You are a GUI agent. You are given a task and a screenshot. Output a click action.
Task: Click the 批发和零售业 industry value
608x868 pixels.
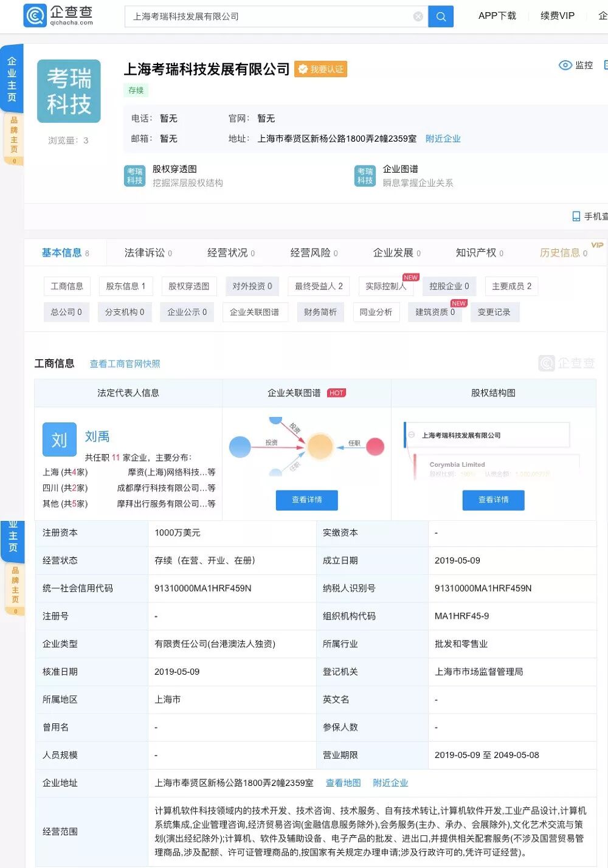pos(461,644)
